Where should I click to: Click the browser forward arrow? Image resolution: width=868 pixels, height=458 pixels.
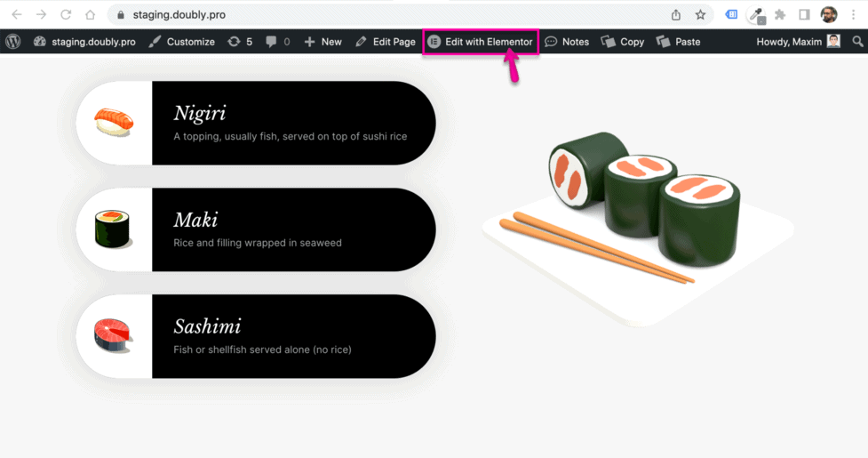(41, 14)
